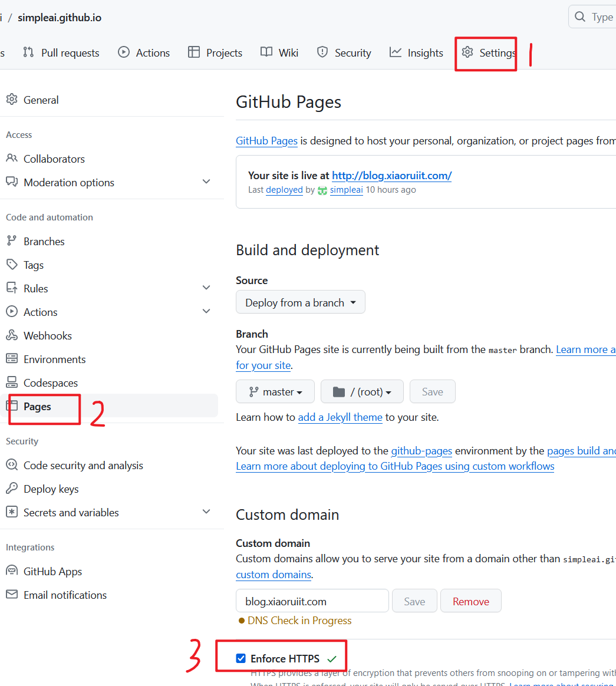
Task: Click the red Remove custom domain button
Action: [470, 601]
